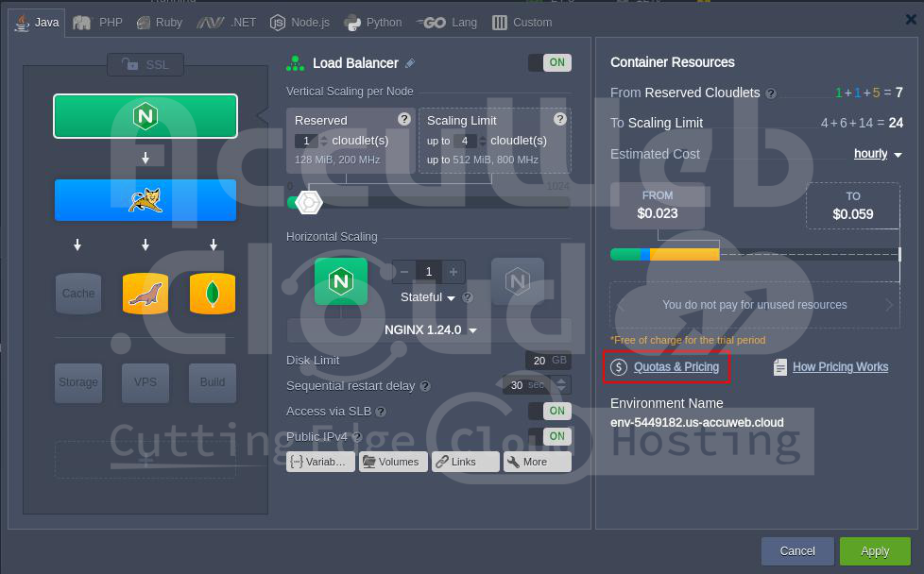This screenshot has height=574, width=924.
Task: Increase node count with the plus button
Action: pos(453,272)
